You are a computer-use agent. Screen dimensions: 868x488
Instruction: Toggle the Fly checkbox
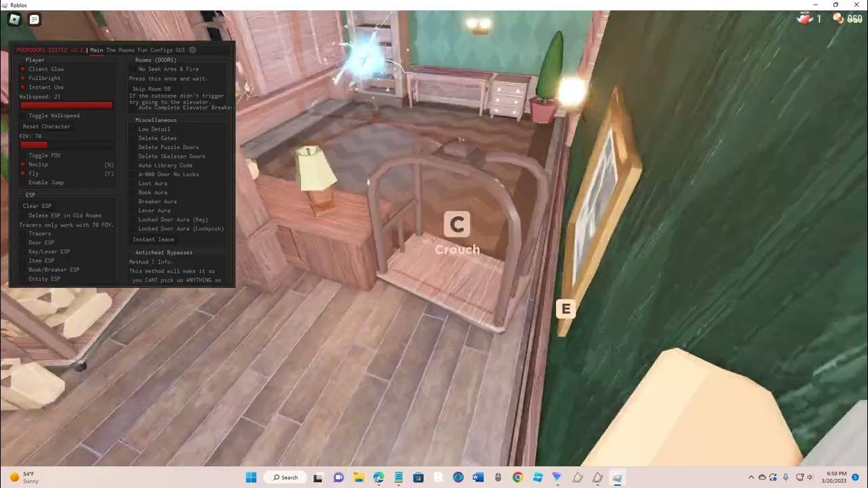coord(23,174)
